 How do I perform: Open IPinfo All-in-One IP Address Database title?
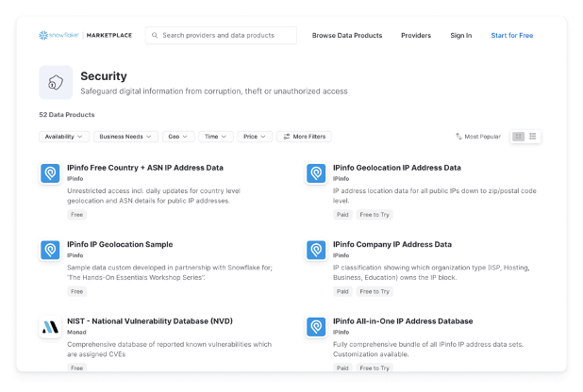pyautogui.click(x=403, y=321)
